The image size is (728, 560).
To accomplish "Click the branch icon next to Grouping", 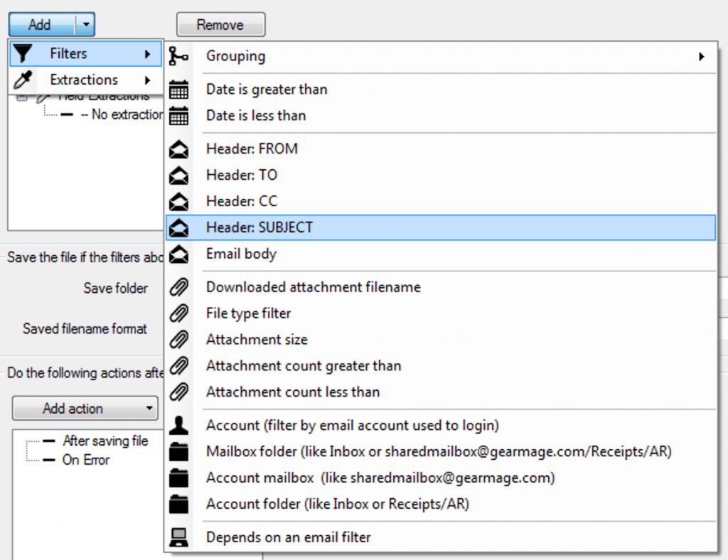I will 179,56.
